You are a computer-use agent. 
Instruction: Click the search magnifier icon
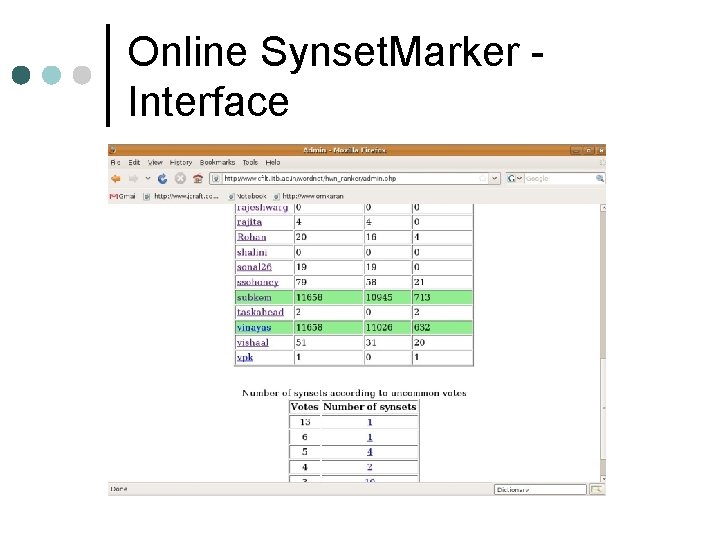(x=599, y=178)
